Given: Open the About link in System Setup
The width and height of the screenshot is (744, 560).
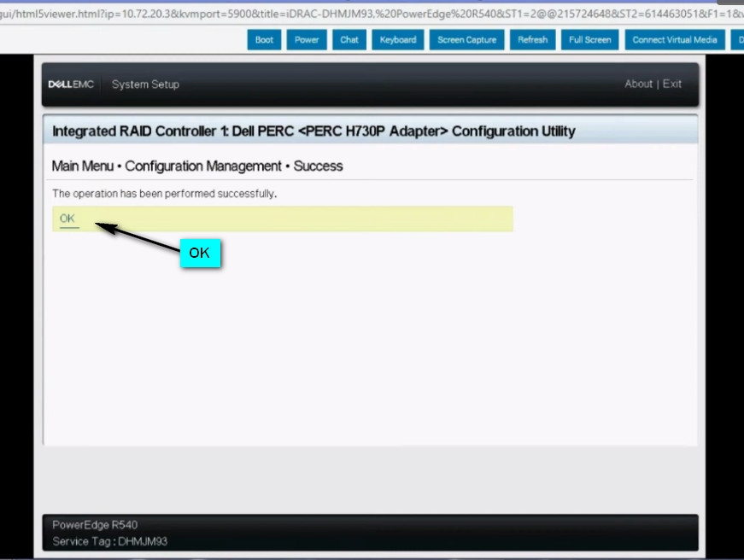Looking at the screenshot, I should (638, 84).
